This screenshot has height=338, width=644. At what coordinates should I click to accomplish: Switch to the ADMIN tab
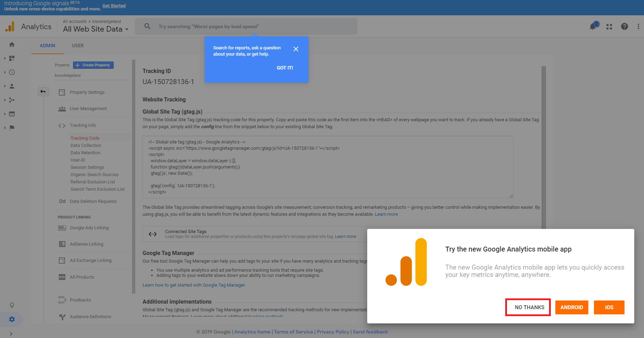[x=47, y=46]
